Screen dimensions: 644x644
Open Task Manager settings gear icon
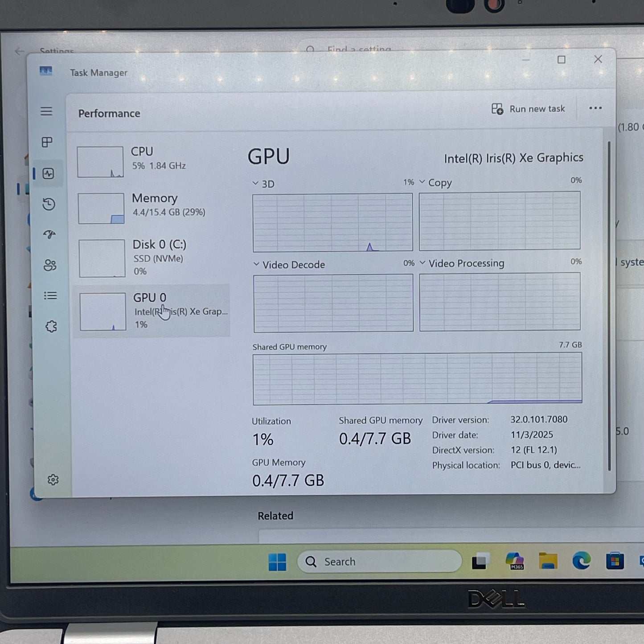tap(53, 480)
